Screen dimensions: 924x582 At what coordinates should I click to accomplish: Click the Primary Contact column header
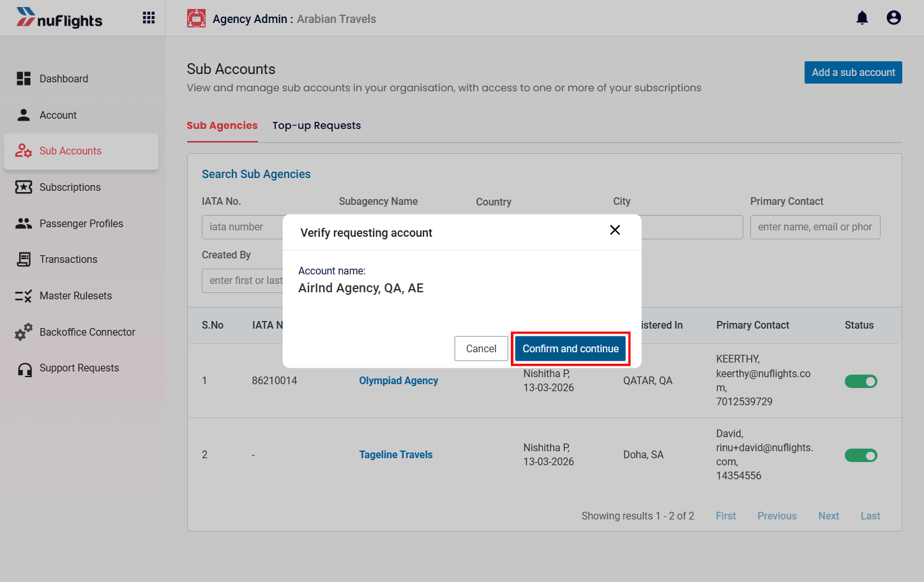[x=753, y=325]
